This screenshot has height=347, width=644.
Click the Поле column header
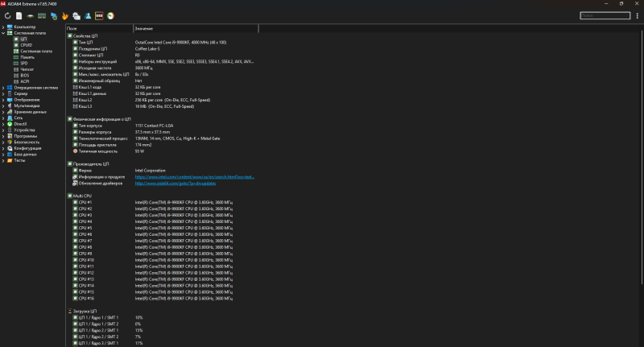point(72,27)
